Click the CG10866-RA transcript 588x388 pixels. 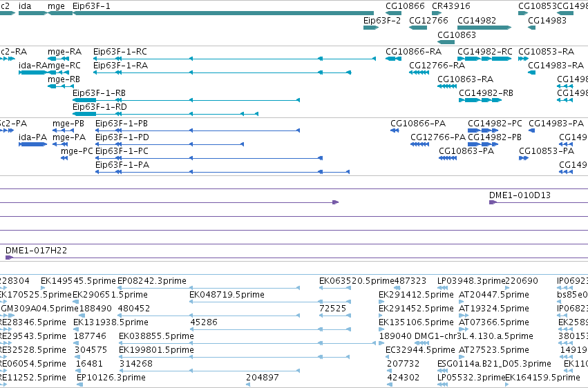(393, 59)
